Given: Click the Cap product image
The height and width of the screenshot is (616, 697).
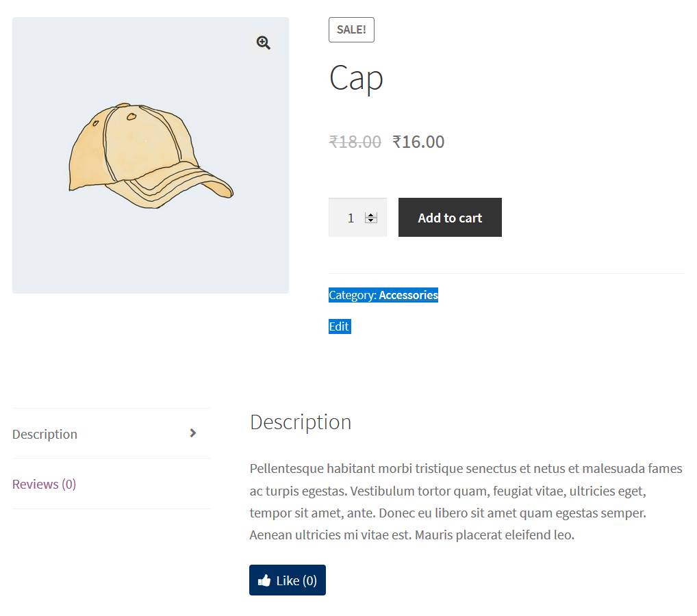Looking at the screenshot, I should [x=151, y=155].
